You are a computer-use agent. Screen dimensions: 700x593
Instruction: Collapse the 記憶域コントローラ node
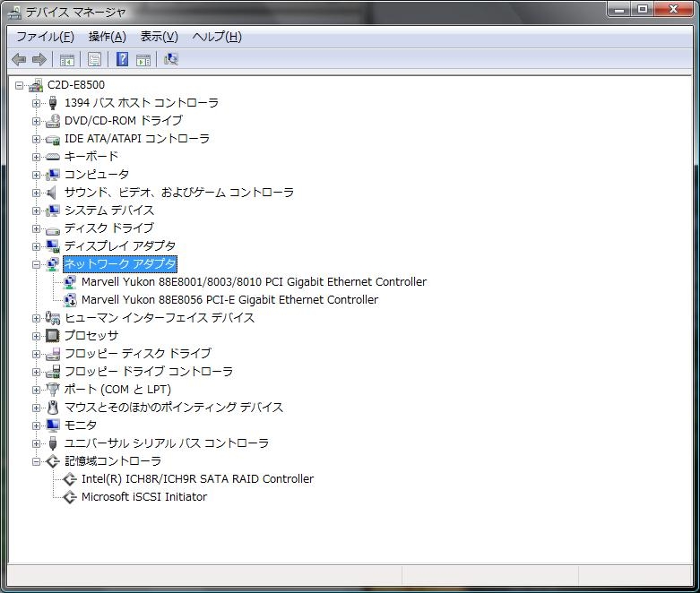pos(36,461)
